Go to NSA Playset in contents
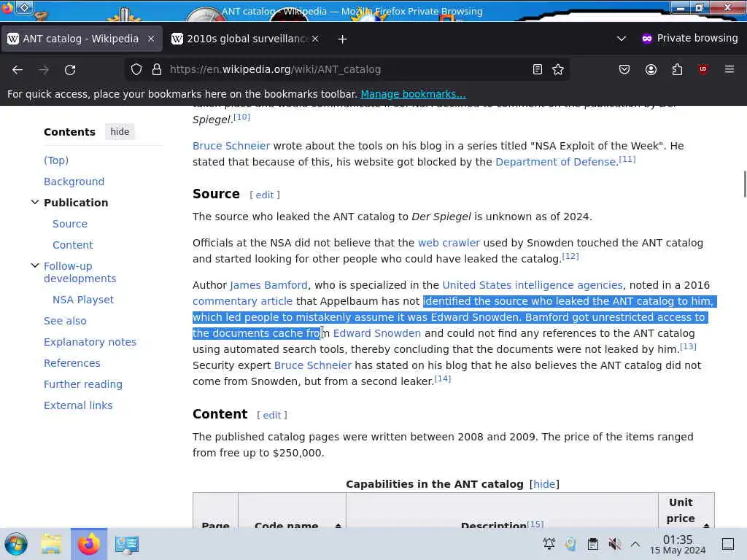The width and height of the screenshot is (747, 560). click(x=83, y=300)
